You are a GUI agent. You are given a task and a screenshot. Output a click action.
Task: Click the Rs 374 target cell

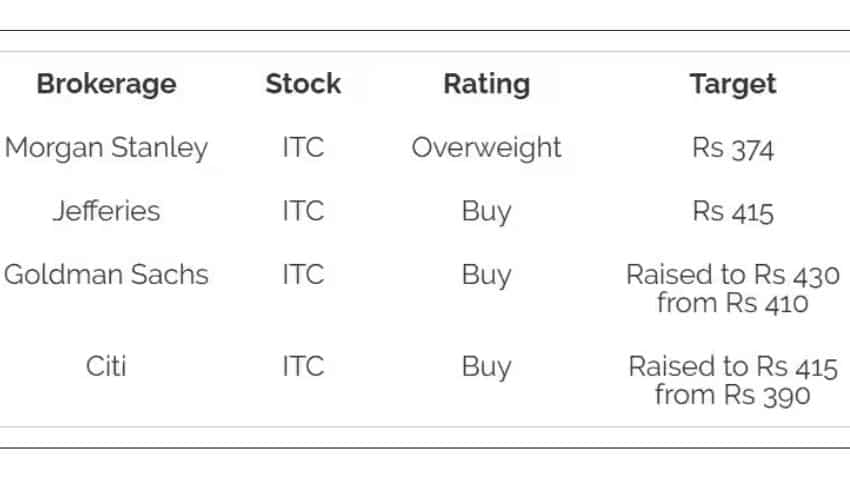(x=732, y=148)
